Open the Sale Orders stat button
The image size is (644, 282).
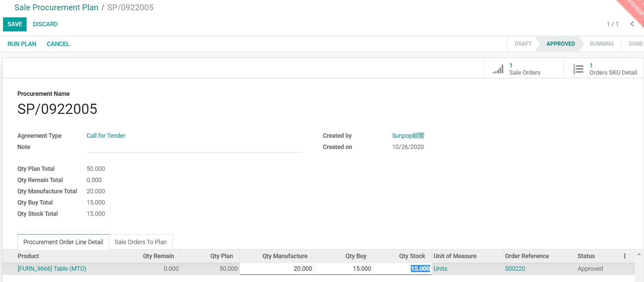pos(523,69)
